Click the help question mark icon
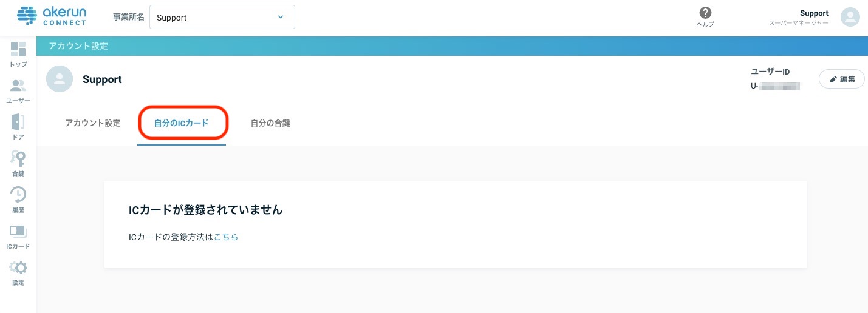This screenshot has width=868, height=313. pyautogui.click(x=705, y=13)
